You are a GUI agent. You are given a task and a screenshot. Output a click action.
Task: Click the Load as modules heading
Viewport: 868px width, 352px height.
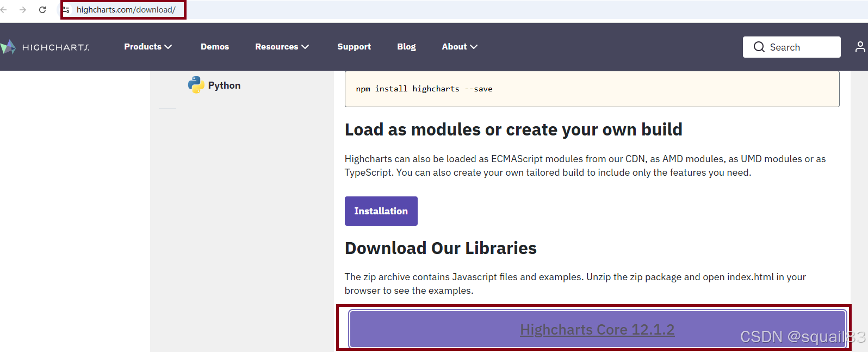point(513,129)
